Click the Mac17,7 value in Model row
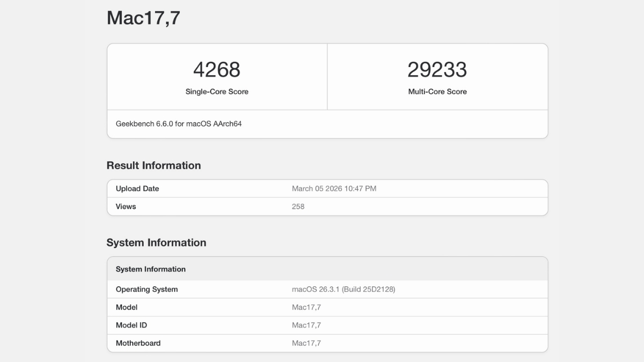Viewport: 644px width, 362px height. (306, 307)
